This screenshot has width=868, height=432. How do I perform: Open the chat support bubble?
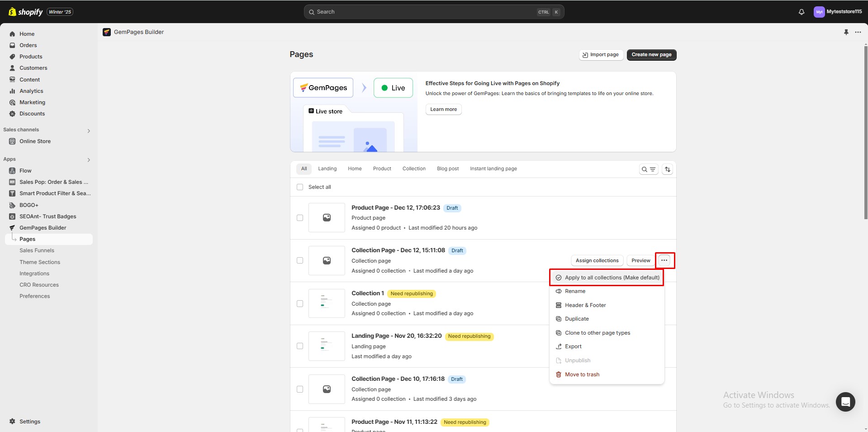(x=845, y=402)
